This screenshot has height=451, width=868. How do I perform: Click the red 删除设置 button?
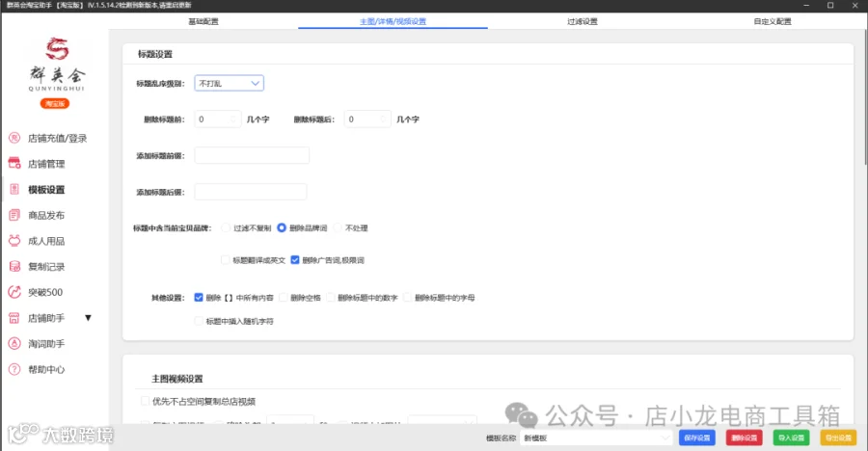point(744,438)
